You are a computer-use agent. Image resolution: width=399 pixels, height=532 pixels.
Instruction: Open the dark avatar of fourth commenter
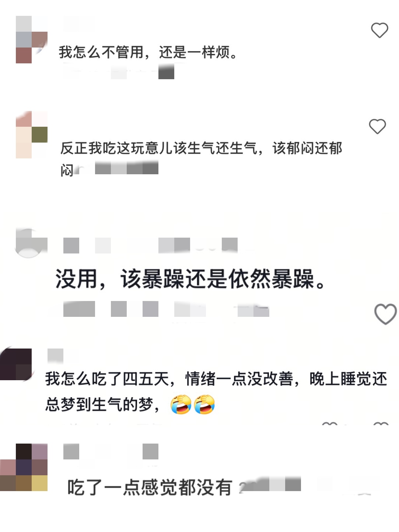(x=16, y=364)
